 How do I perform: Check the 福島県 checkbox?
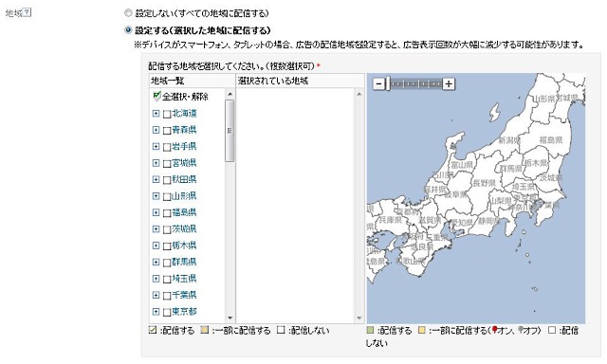coord(167,213)
